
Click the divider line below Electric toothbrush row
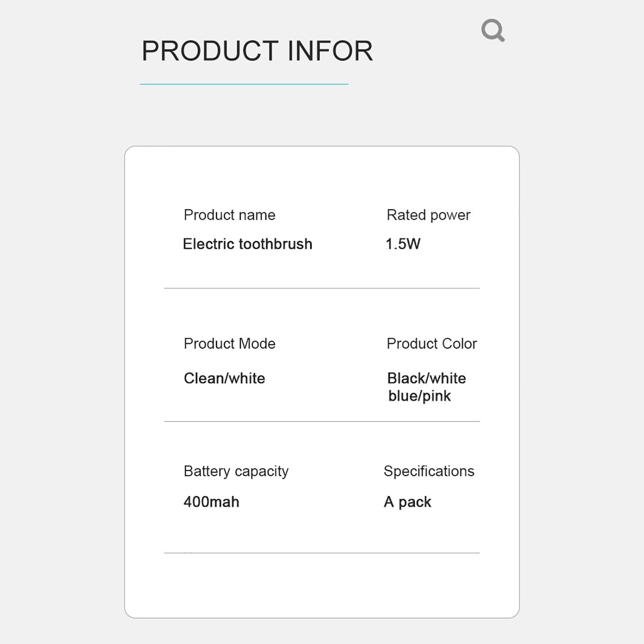click(x=322, y=288)
